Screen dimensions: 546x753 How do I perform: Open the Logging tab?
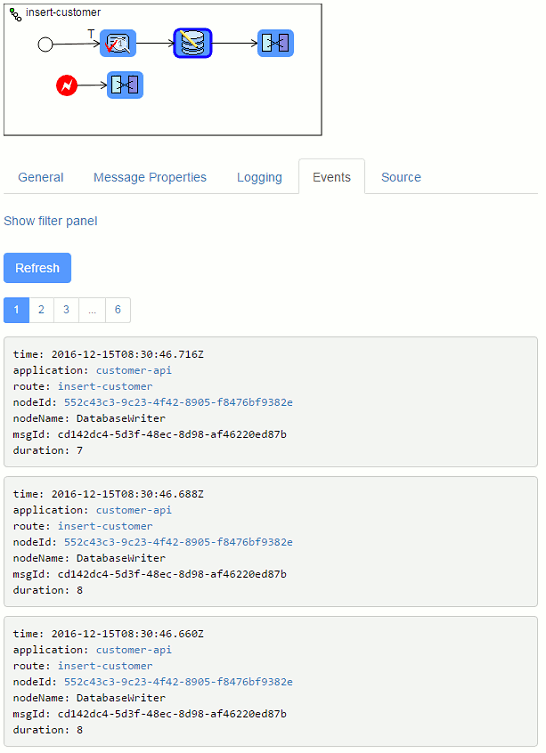click(x=259, y=177)
